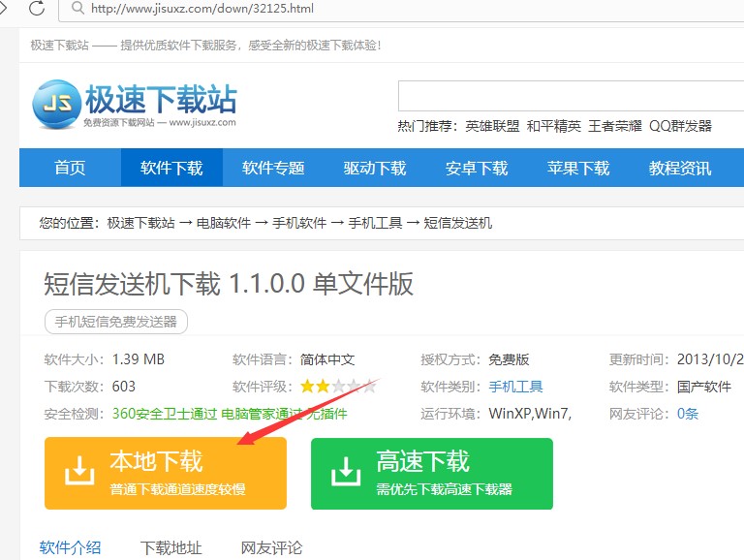Click the 手机短信免费发送器 tag
744x560 pixels.
click(x=116, y=322)
